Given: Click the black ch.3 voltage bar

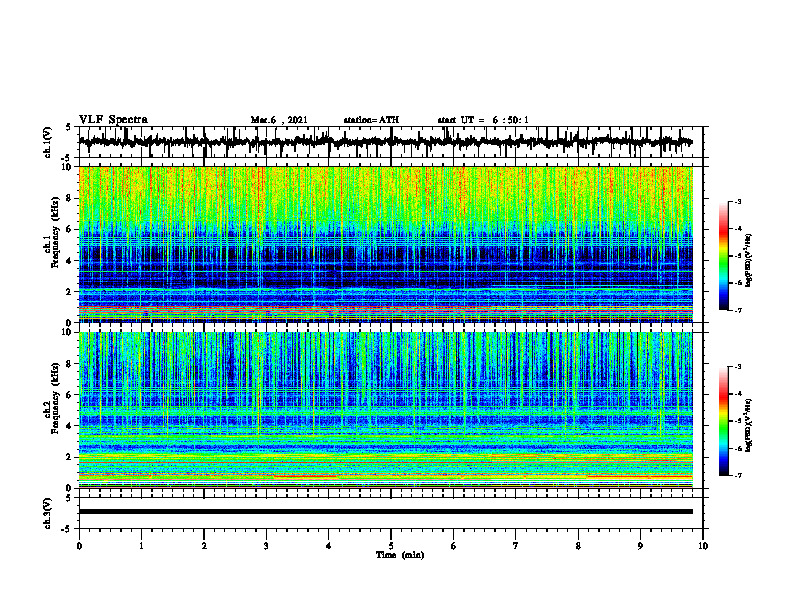Looking at the screenshot, I should 385,512.
